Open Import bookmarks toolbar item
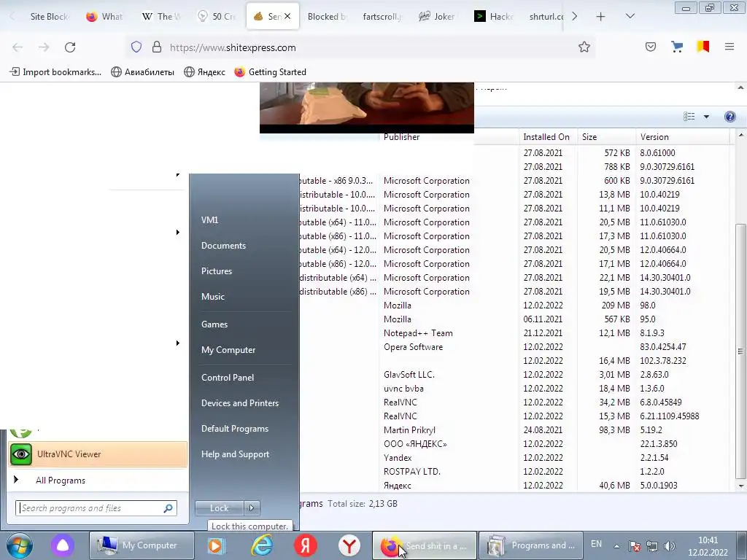The image size is (747, 560). pyautogui.click(x=55, y=72)
